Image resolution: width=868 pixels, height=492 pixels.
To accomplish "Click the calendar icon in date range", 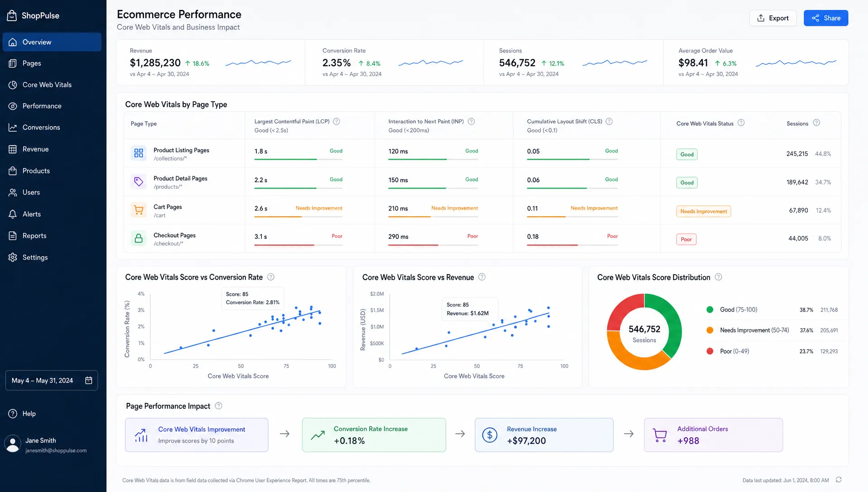I will (89, 380).
